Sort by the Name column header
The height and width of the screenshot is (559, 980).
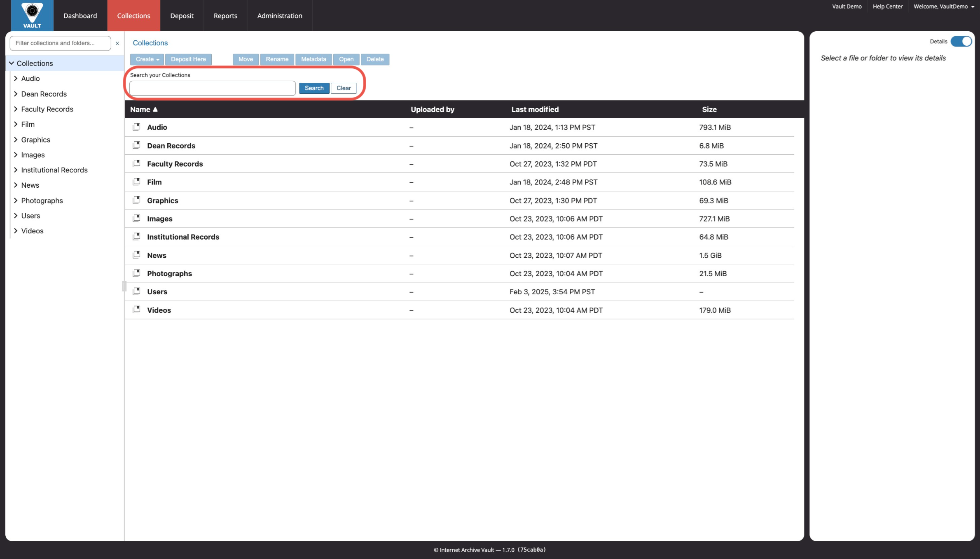[x=144, y=109]
